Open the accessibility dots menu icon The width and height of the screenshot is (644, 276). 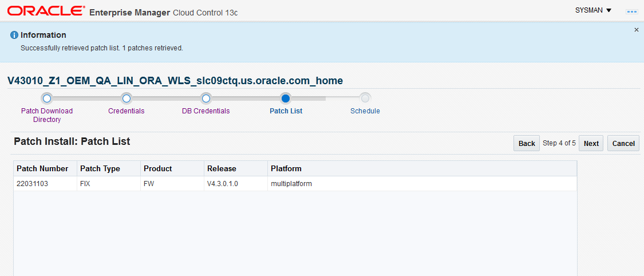[631, 11]
